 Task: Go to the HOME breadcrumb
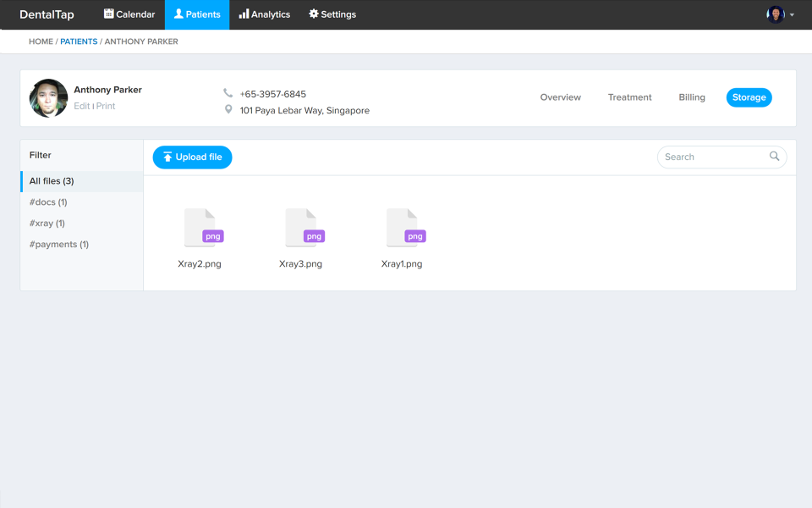coord(41,41)
